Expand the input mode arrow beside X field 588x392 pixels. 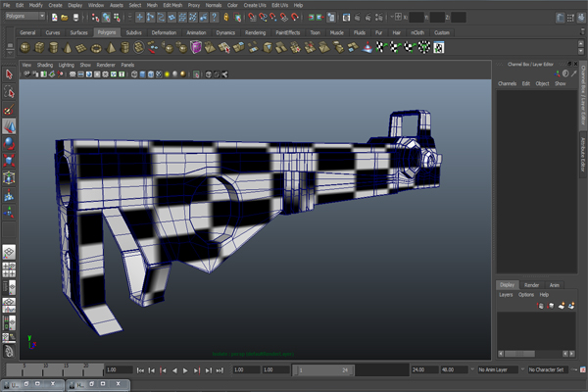(392, 18)
